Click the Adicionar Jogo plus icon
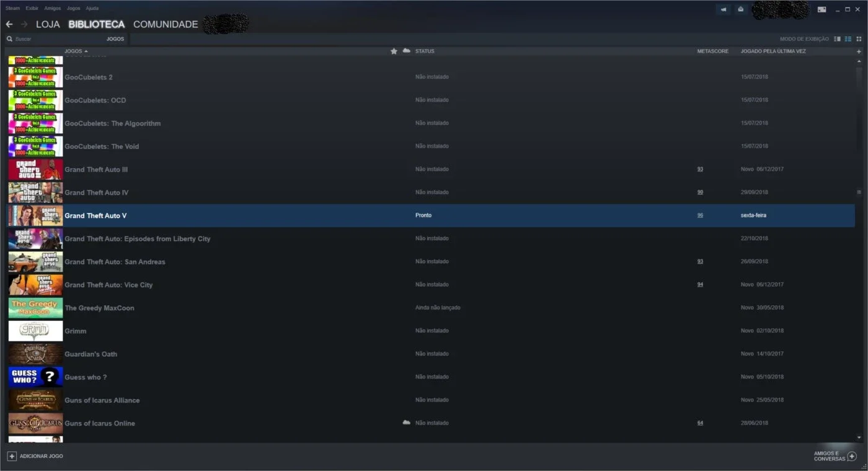 pyautogui.click(x=12, y=456)
